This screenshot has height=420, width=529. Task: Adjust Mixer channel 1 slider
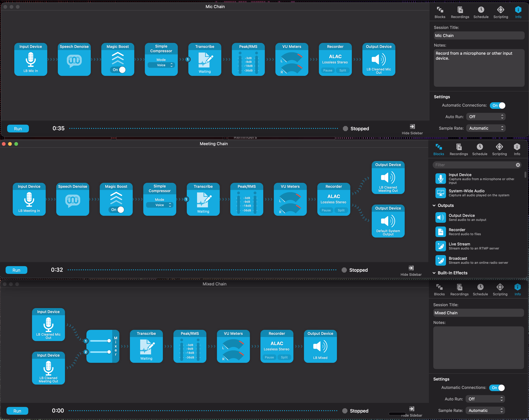point(109,341)
